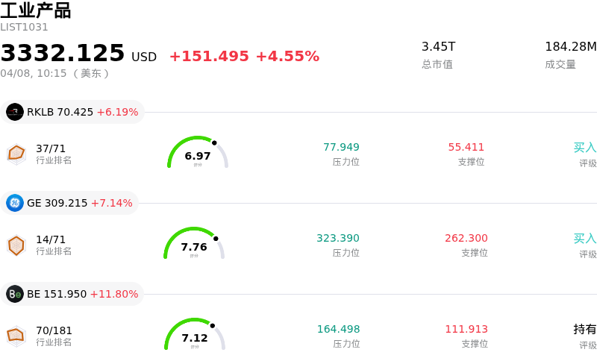Click GE 买入 rating link
The height and width of the screenshot is (364, 597).
tap(585, 238)
